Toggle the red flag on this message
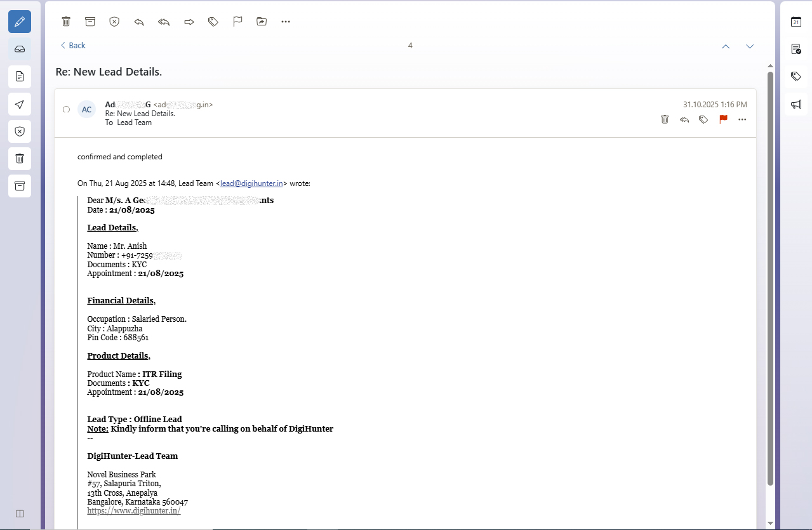Screen dimensions: 812x530 point(723,119)
